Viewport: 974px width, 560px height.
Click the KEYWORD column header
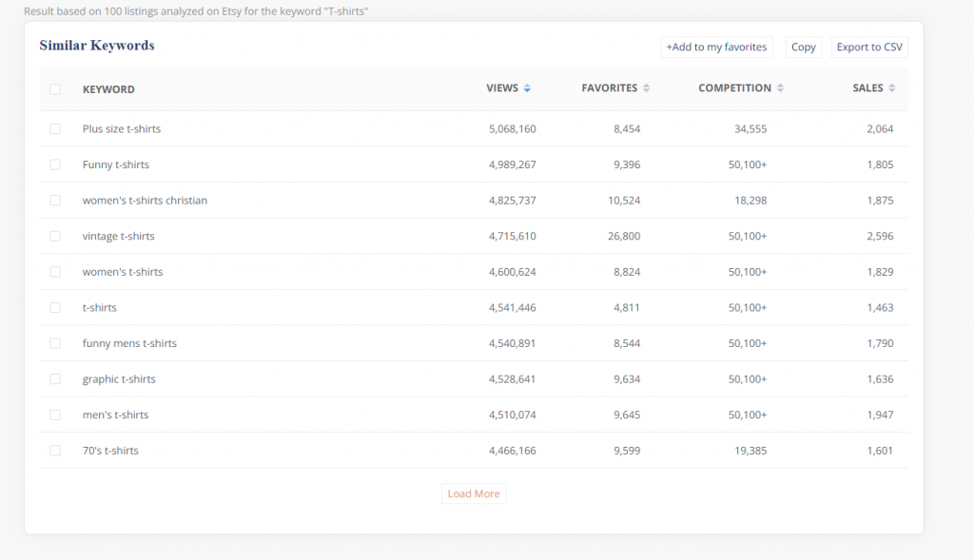(108, 89)
